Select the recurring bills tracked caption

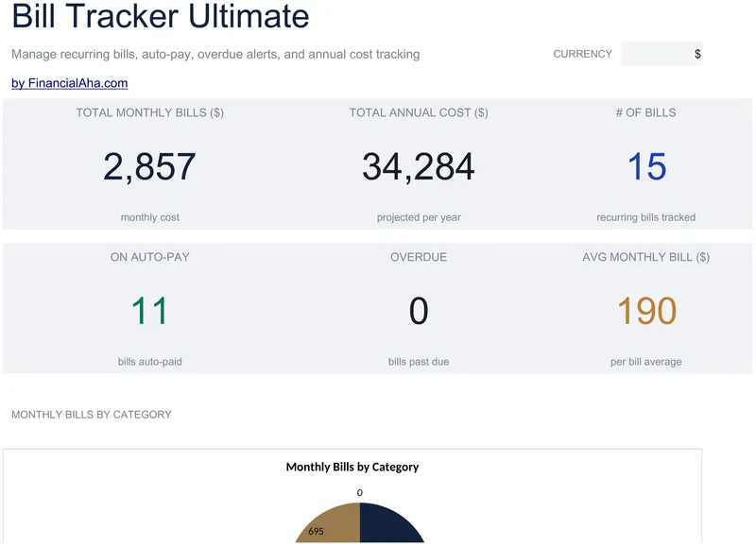coord(646,217)
